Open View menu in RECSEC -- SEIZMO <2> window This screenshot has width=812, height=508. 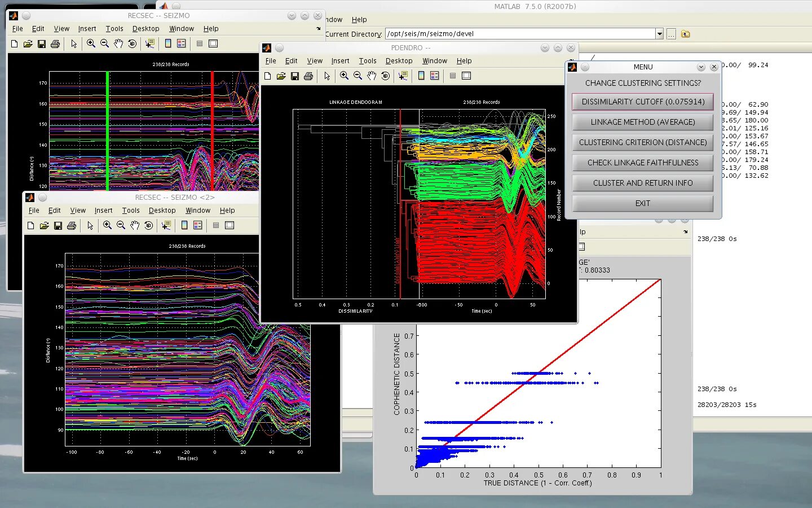78,211
